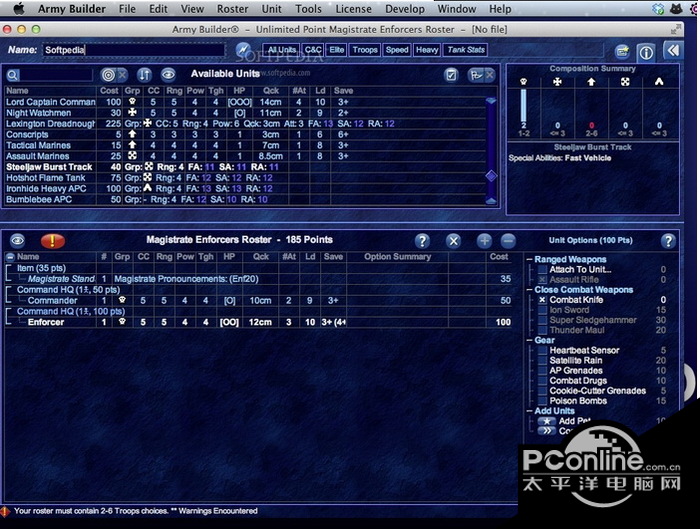Collapse the Ranged Weapons section

click(x=529, y=259)
